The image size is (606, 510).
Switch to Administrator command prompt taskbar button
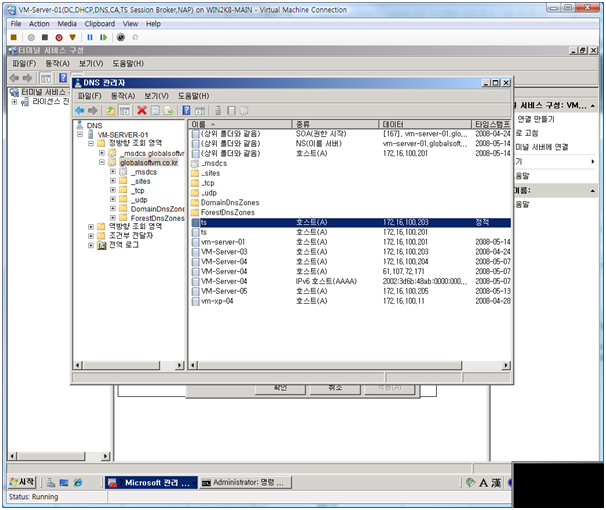(x=245, y=483)
